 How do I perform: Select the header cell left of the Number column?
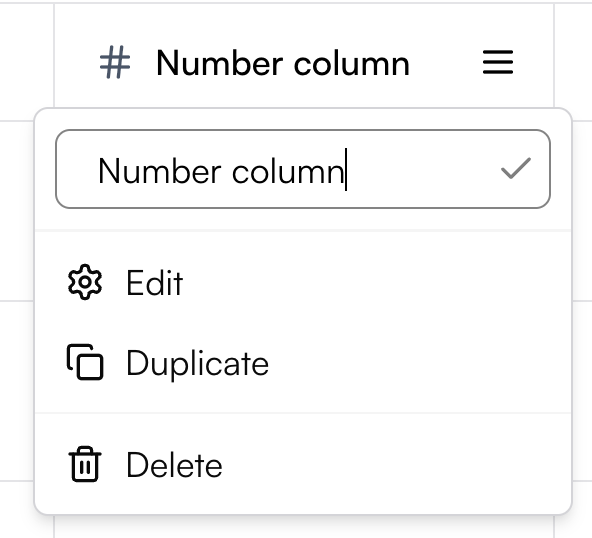point(27,62)
